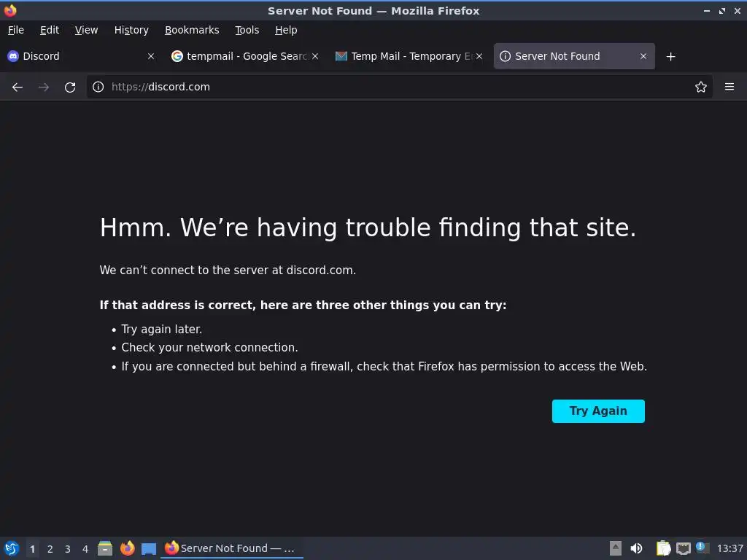The width and height of the screenshot is (747, 560).
Task: Click the discord.com address bar
Action: click(399, 87)
